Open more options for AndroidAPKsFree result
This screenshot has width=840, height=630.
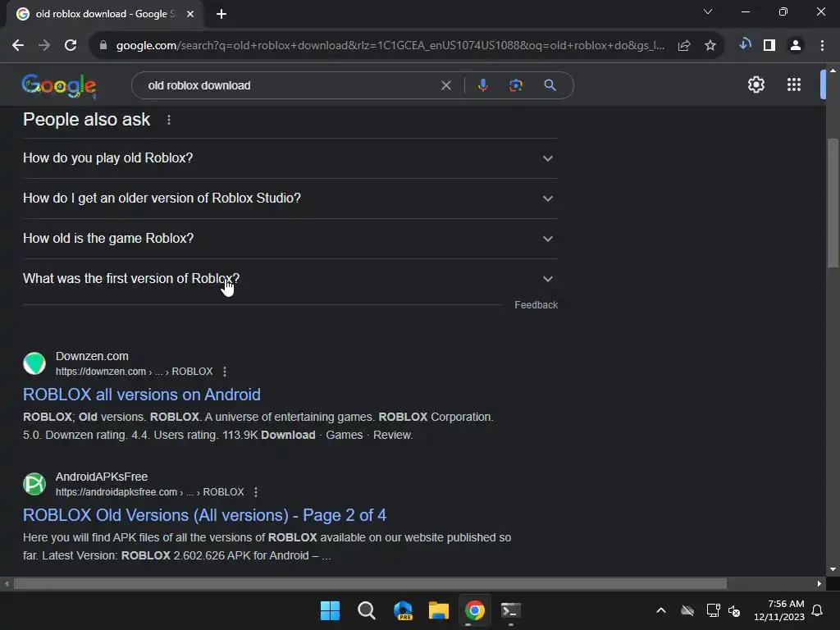(x=256, y=492)
